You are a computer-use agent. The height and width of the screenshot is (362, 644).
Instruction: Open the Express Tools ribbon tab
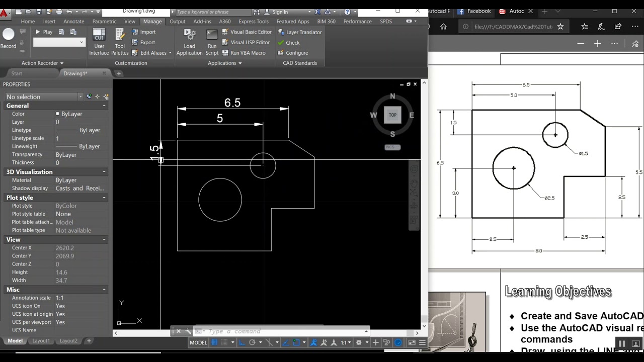(x=254, y=21)
